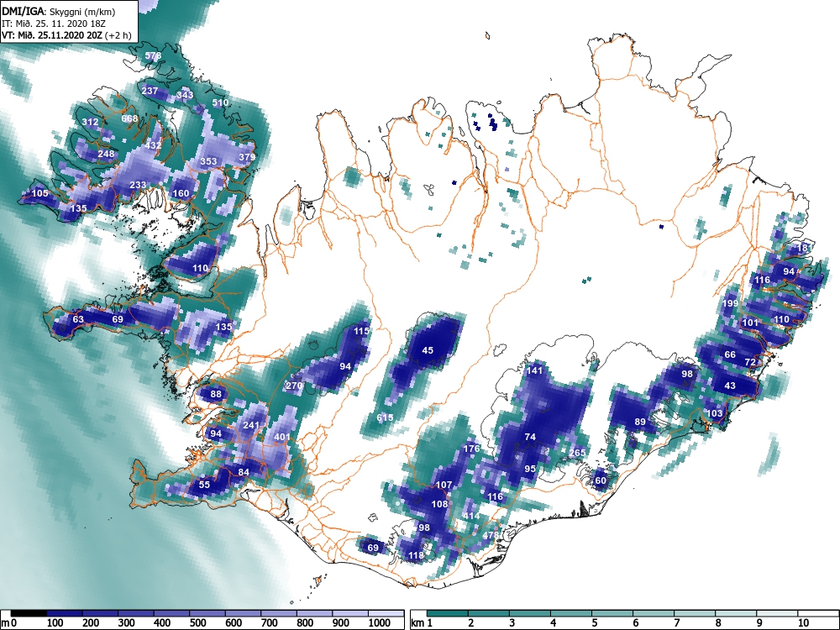840x630 pixels.
Task: Click the visibility value "578"
Action: (153, 55)
